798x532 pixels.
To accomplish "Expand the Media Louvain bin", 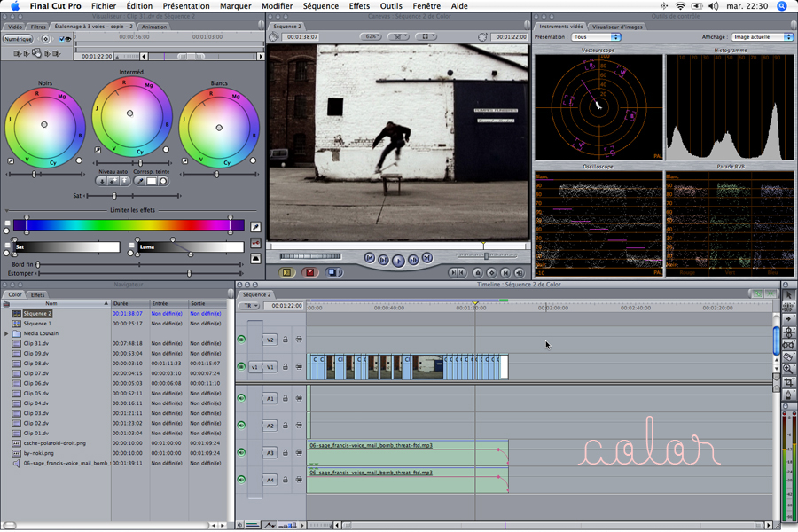I will click(6, 333).
